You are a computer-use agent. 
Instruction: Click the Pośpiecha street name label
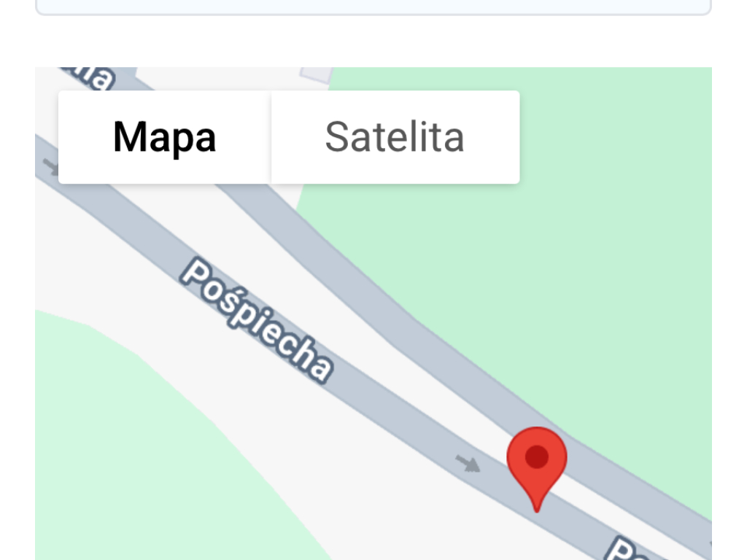pyautogui.click(x=258, y=320)
